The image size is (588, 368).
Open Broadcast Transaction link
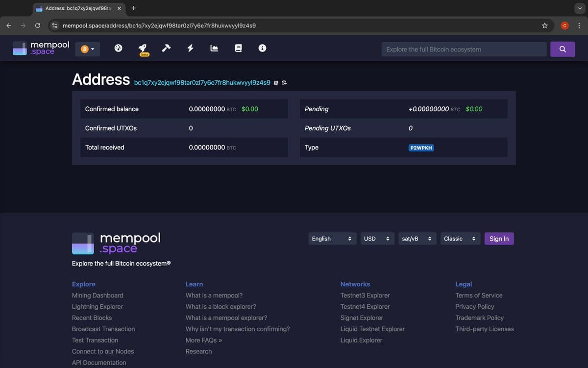point(103,329)
